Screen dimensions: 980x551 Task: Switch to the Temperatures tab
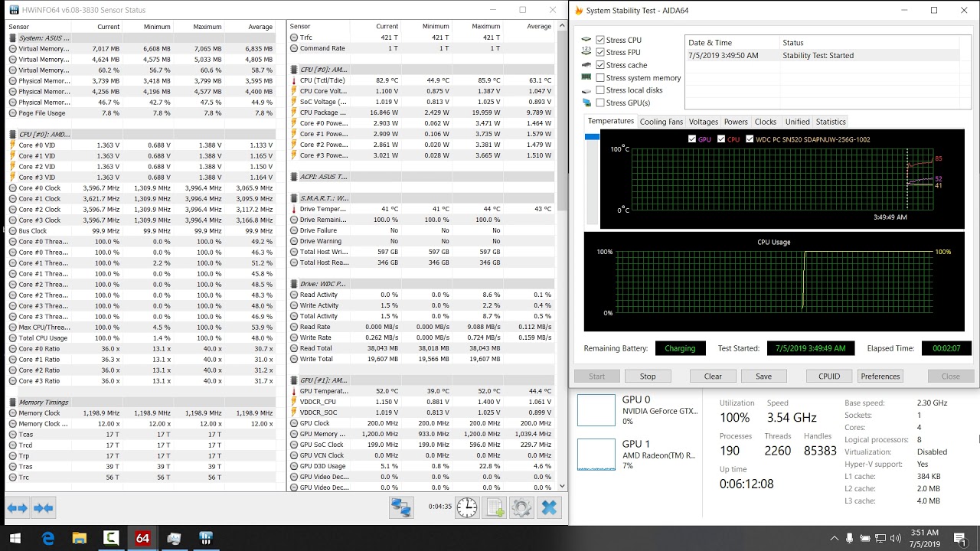coord(610,121)
